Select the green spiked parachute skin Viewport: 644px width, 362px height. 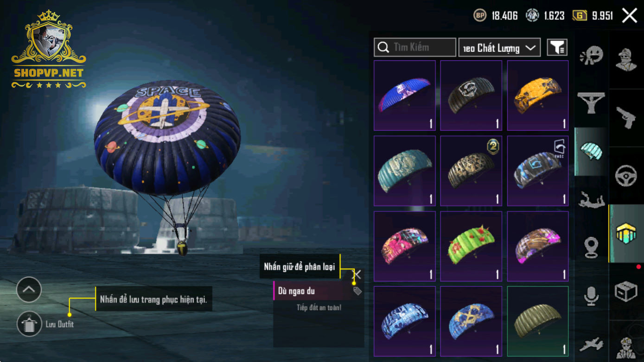[471, 246]
